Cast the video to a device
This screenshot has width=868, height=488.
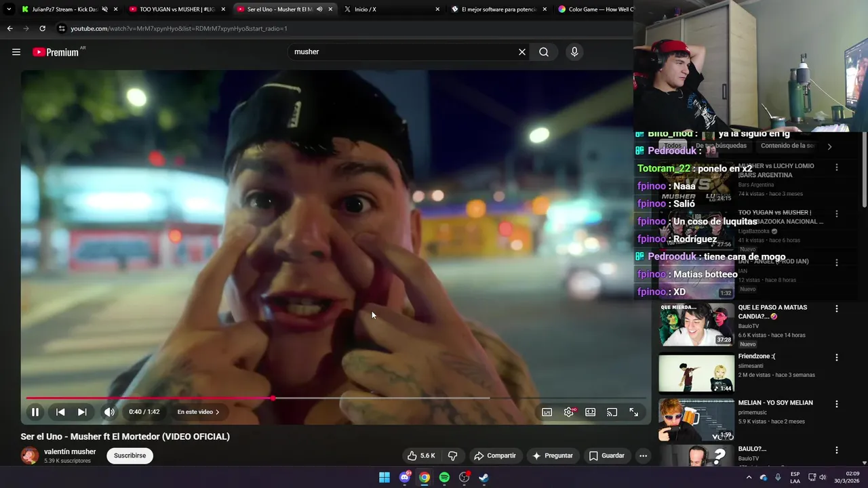[x=612, y=412]
